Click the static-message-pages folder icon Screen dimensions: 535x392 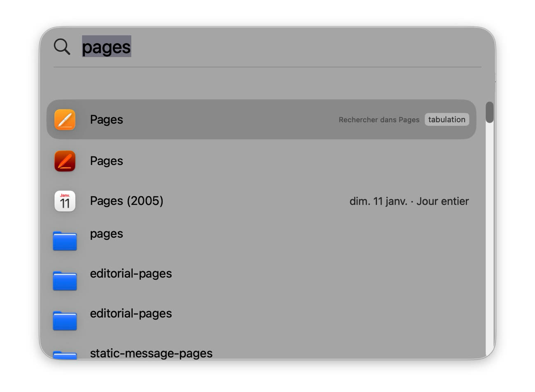(x=65, y=355)
